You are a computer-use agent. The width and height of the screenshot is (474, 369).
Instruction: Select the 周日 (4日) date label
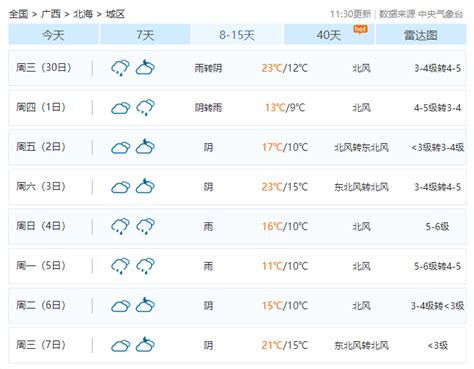[41, 226]
